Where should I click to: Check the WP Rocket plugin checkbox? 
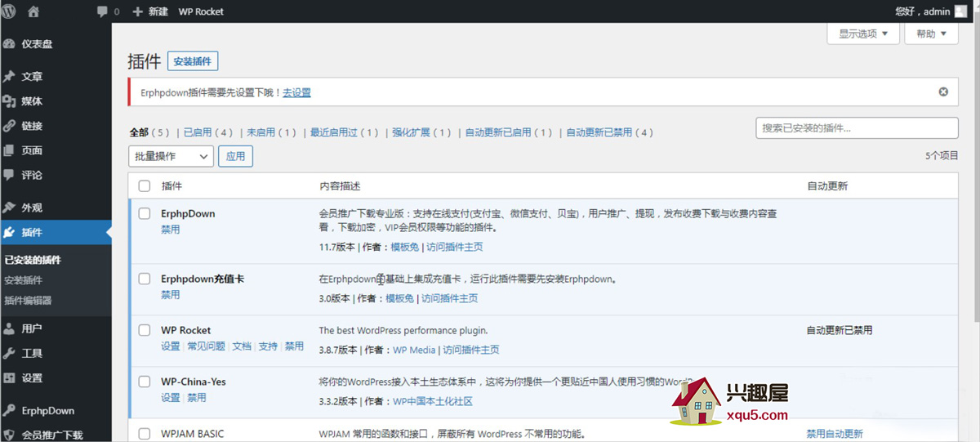145,330
